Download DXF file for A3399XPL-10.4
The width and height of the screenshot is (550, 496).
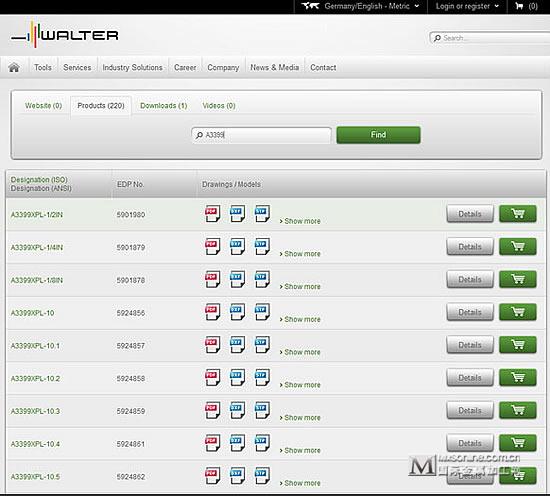[237, 443]
